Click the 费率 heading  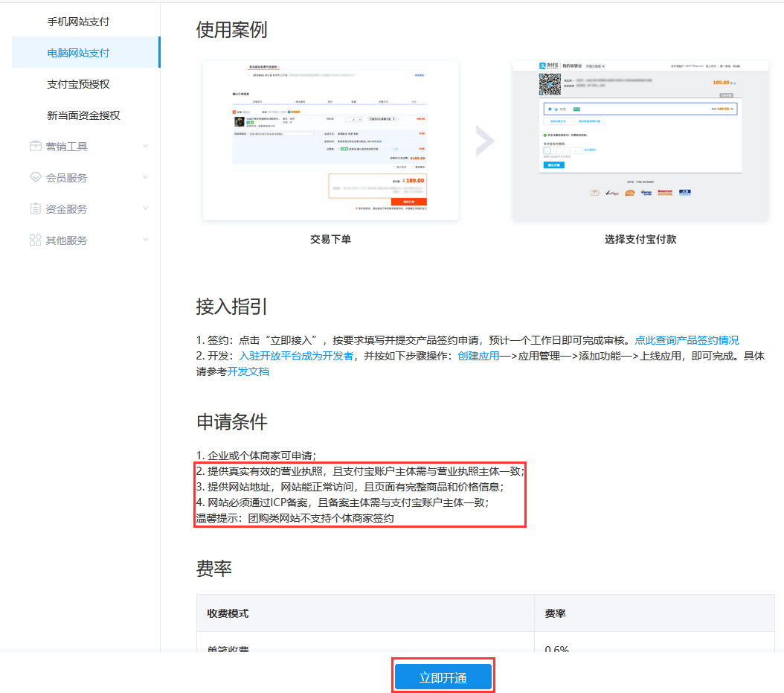point(214,569)
